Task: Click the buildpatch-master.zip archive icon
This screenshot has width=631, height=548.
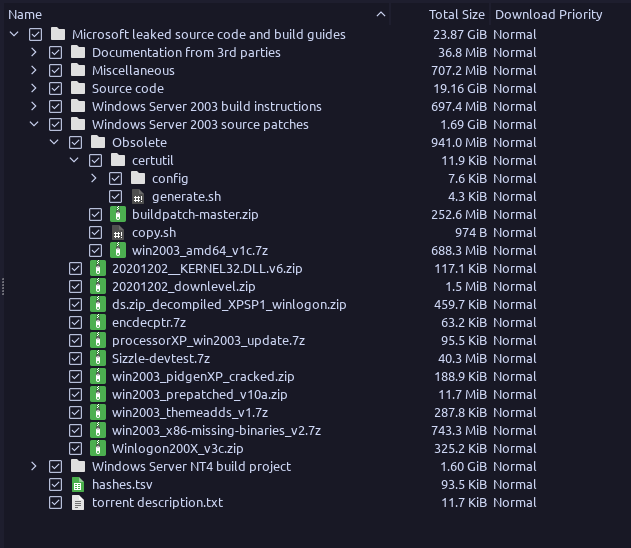Action: (118, 214)
